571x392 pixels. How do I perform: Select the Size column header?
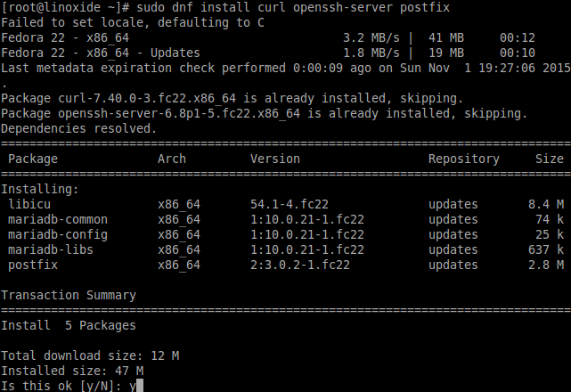click(549, 159)
